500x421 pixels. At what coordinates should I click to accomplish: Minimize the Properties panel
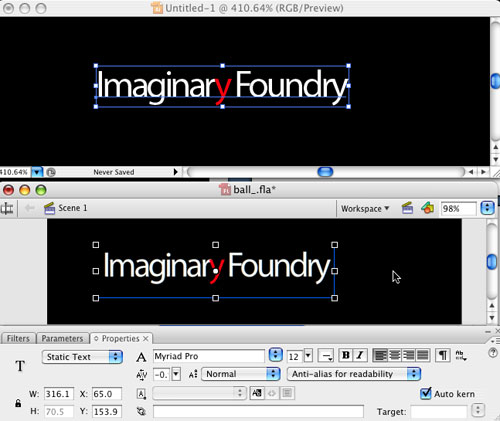coord(488,332)
